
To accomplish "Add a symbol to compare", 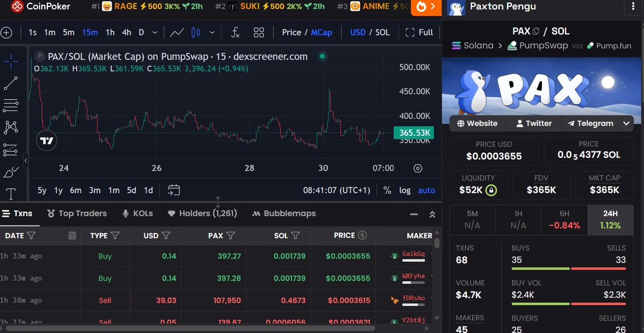I will (x=6, y=33).
